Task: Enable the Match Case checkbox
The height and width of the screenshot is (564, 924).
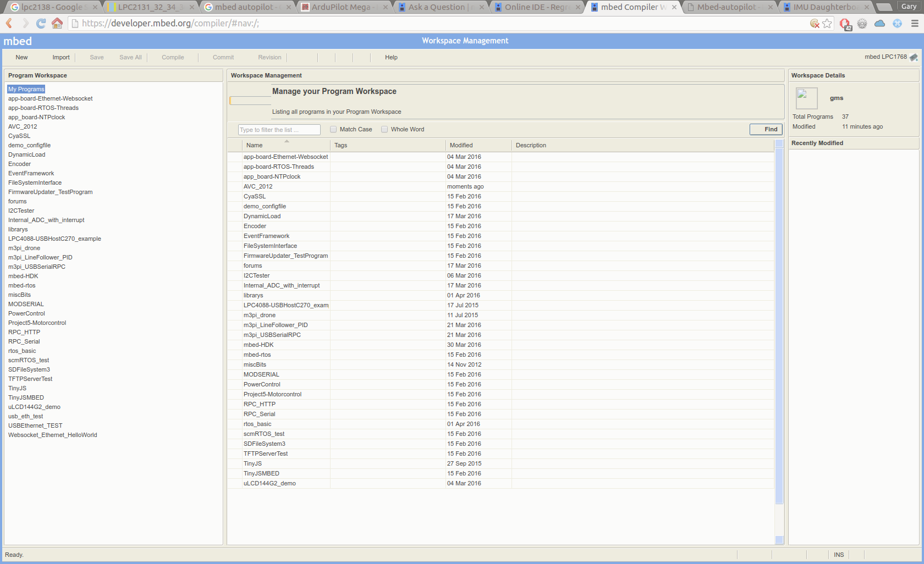Action: [333, 129]
